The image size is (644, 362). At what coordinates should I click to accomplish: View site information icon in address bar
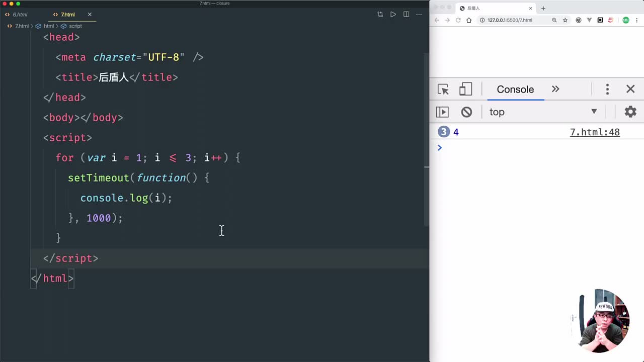click(482, 20)
